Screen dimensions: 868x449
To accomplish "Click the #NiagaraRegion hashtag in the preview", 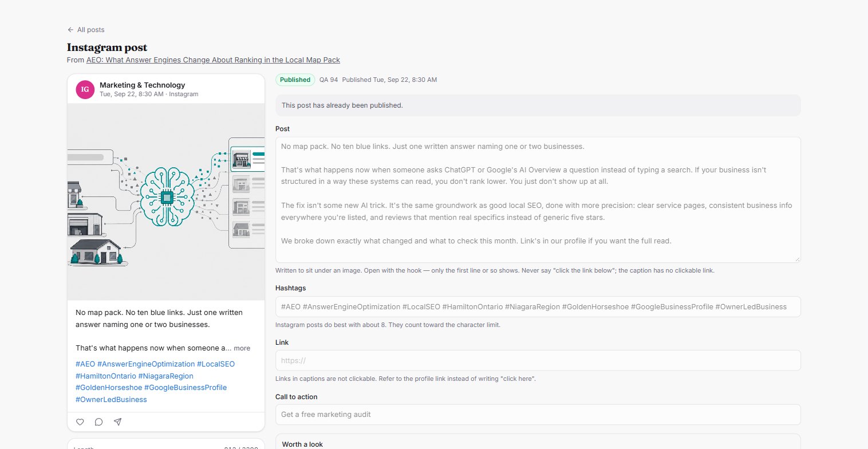I will [166, 376].
